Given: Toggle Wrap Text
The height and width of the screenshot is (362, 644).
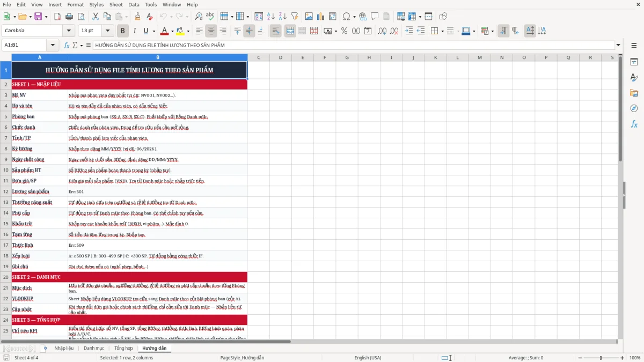Looking at the screenshot, I should (x=276, y=31).
